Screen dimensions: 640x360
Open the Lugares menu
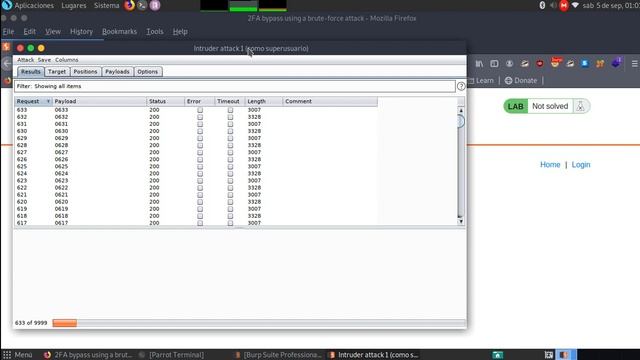coord(73,5)
